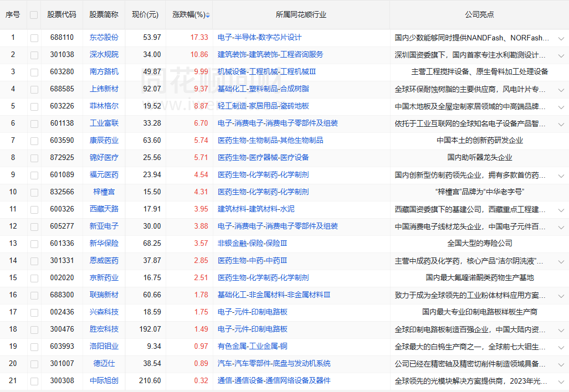Image resolution: width=569 pixels, height=392 pixels.
Task: Open the 京新药业 stock link
Action: point(104,278)
